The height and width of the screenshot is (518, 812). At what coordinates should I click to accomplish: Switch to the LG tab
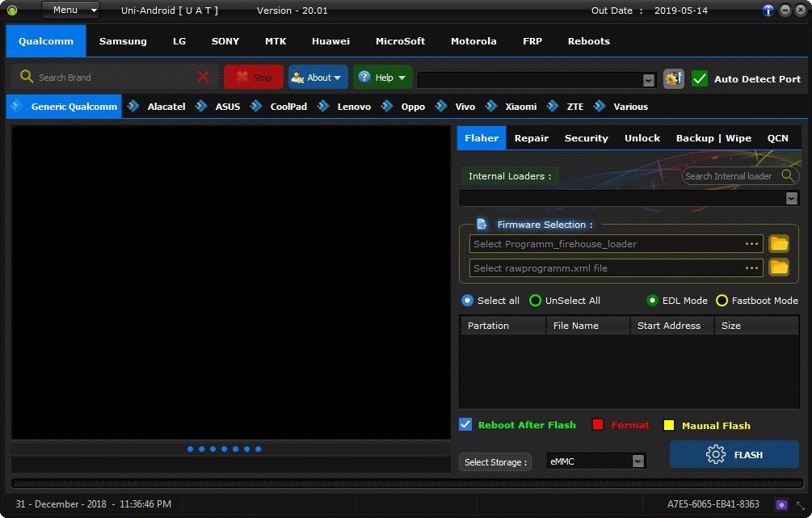point(179,41)
